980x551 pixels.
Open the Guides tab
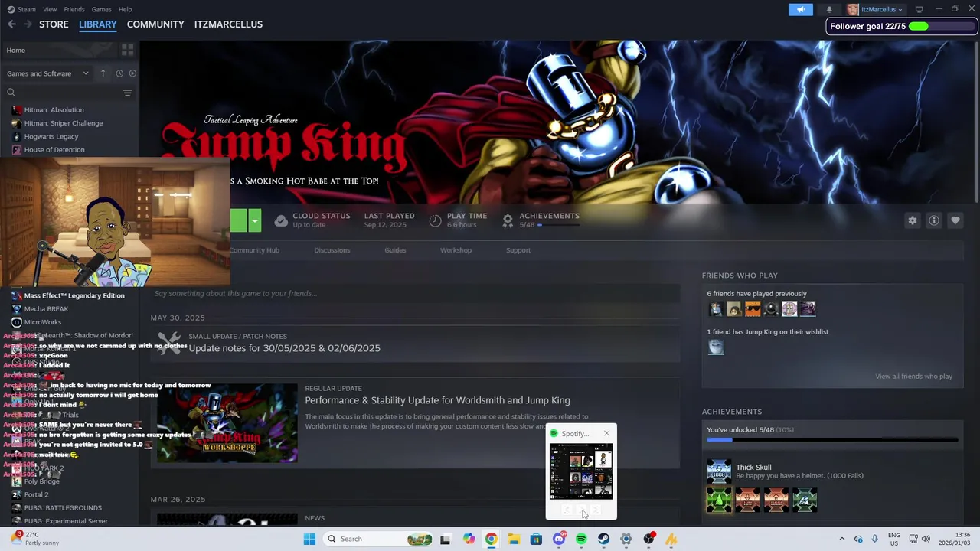395,250
